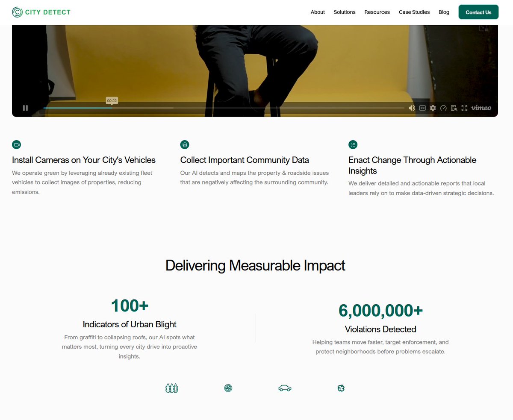Click 'Violations Detected' text

click(380, 329)
